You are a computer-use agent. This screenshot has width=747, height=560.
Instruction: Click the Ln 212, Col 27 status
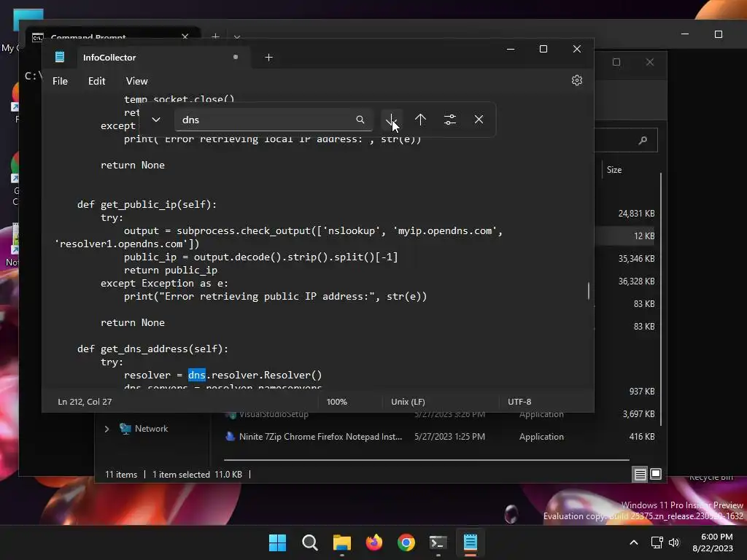pos(85,402)
